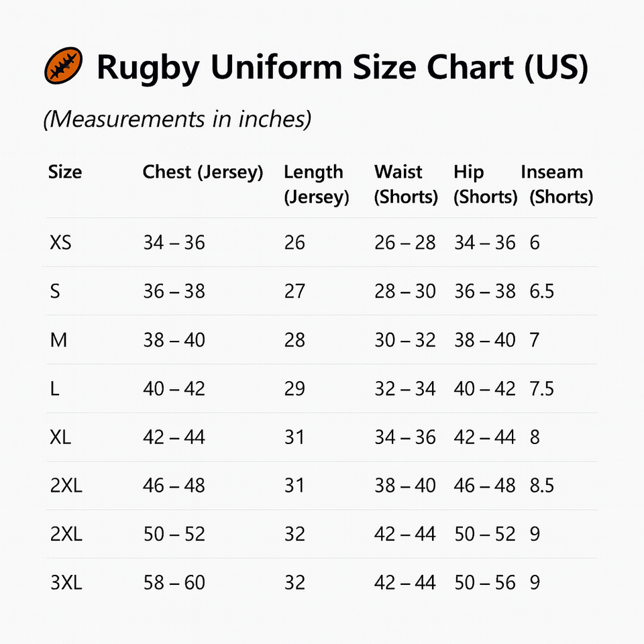Screen dimensions: 644x644
Task: Click the Hip (Shorts) column header
Action: pos(485,184)
